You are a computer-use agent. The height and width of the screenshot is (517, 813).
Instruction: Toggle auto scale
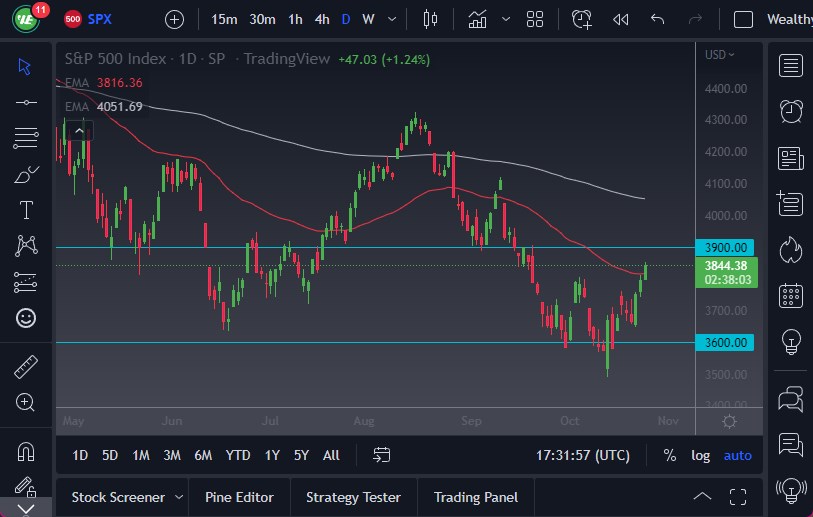click(737, 455)
